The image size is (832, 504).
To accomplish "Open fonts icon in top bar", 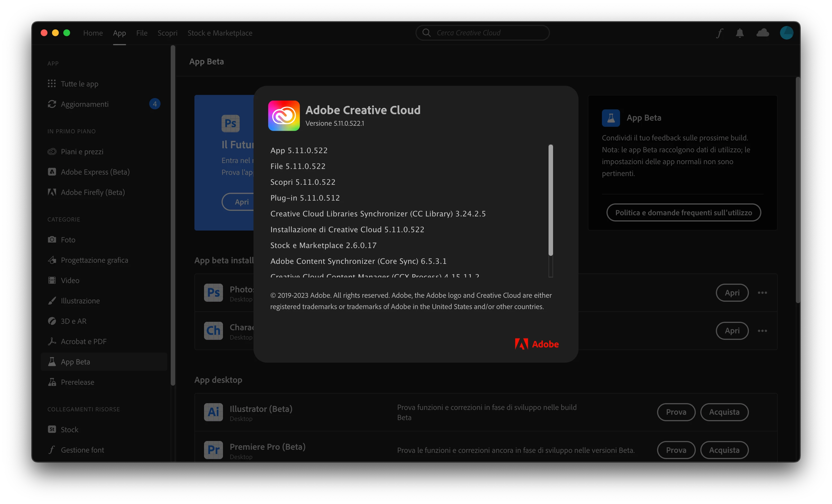I will pos(720,33).
